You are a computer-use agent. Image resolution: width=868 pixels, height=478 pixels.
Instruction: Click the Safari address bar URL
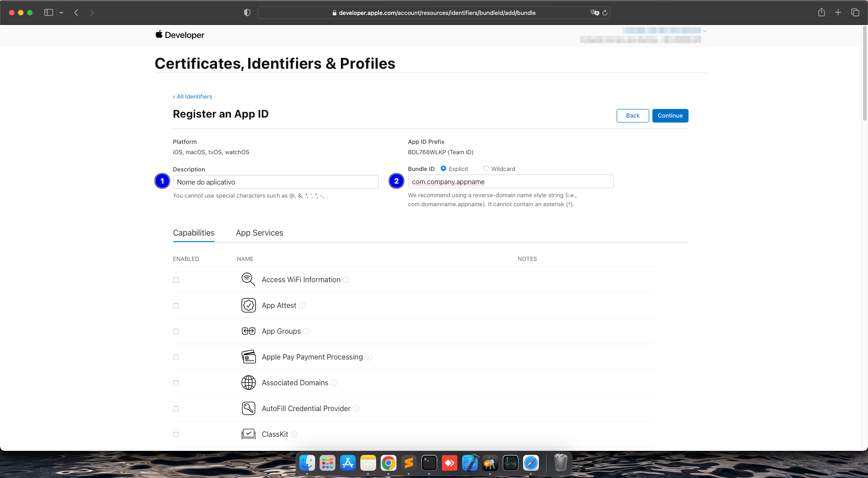tap(437, 13)
